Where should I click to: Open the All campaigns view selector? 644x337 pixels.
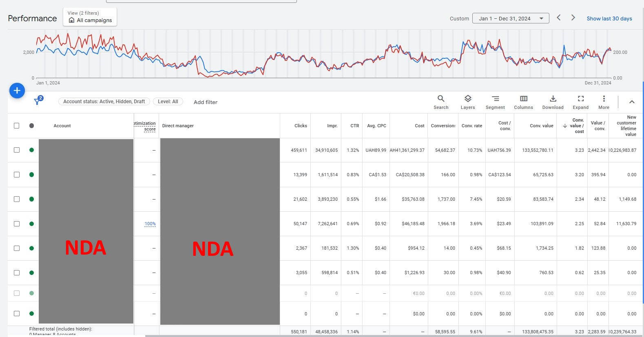(x=90, y=17)
